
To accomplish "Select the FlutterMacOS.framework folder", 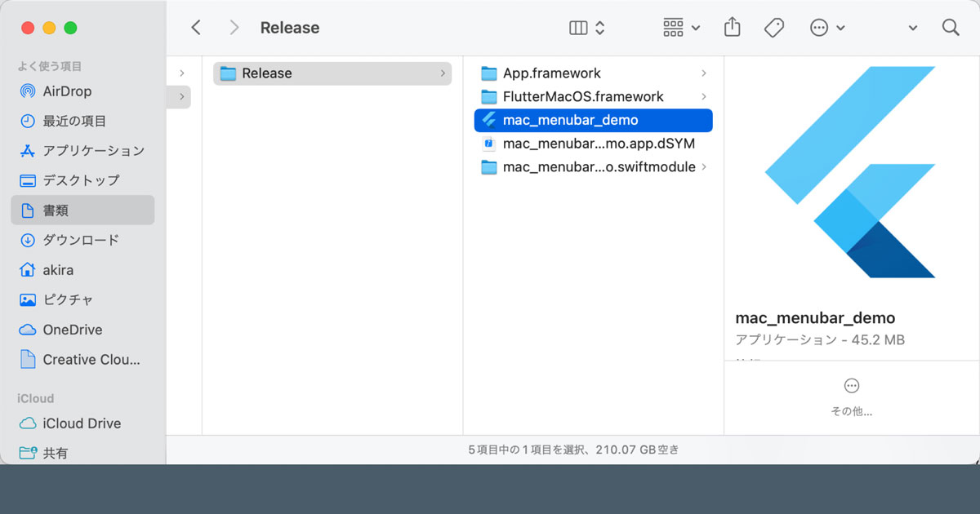I will (x=594, y=96).
